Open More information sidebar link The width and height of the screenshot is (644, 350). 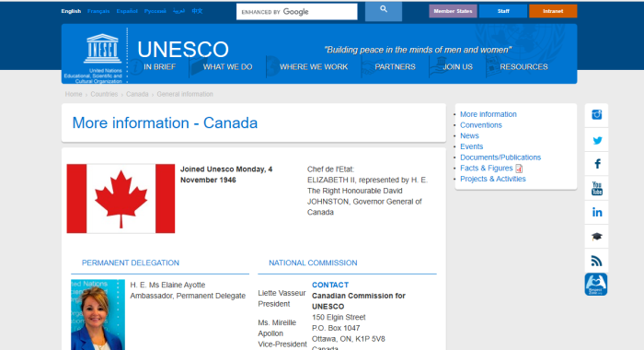click(x=489, y=114)
